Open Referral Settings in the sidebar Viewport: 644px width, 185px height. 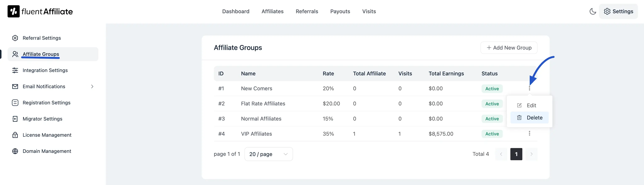coord(42,38)
